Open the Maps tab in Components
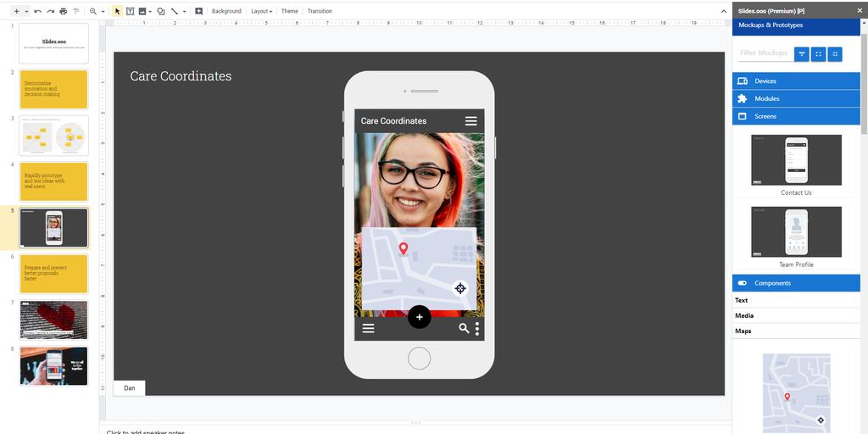Image resolution: width=868 pixels, height=434 pixels. (743, 331)
